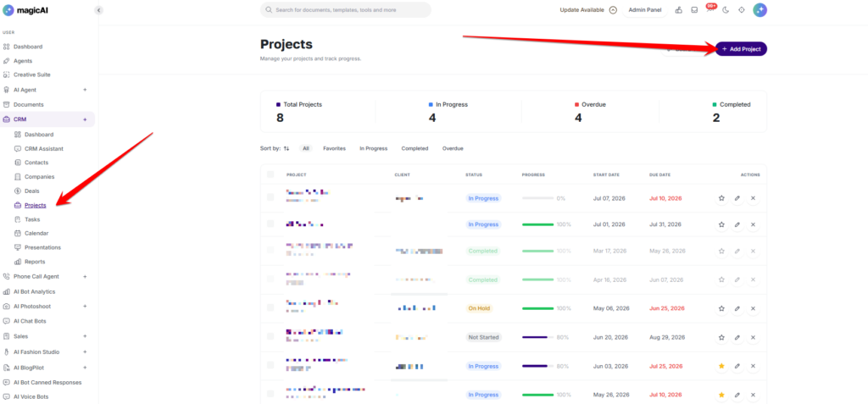The image size is (868, 404).
Task: Check the row starting Jul 07, 2026
Action: point(270,197)
